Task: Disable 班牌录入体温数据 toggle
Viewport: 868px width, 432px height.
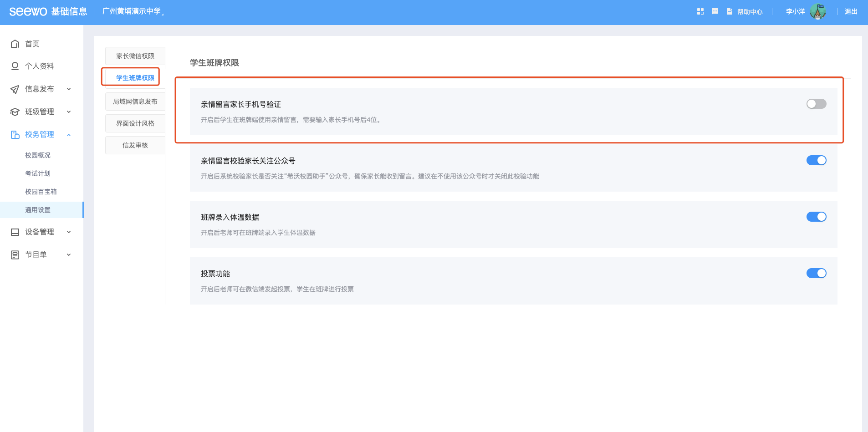Action: [816, 217]
